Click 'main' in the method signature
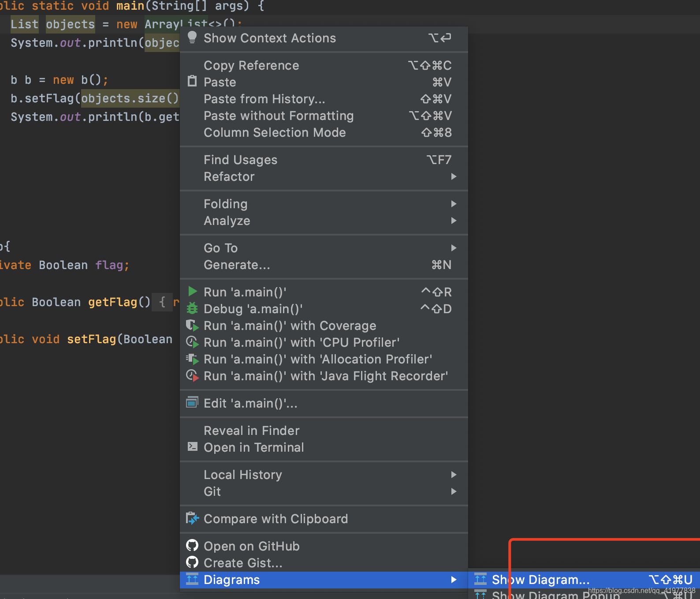 coord(130,6)
